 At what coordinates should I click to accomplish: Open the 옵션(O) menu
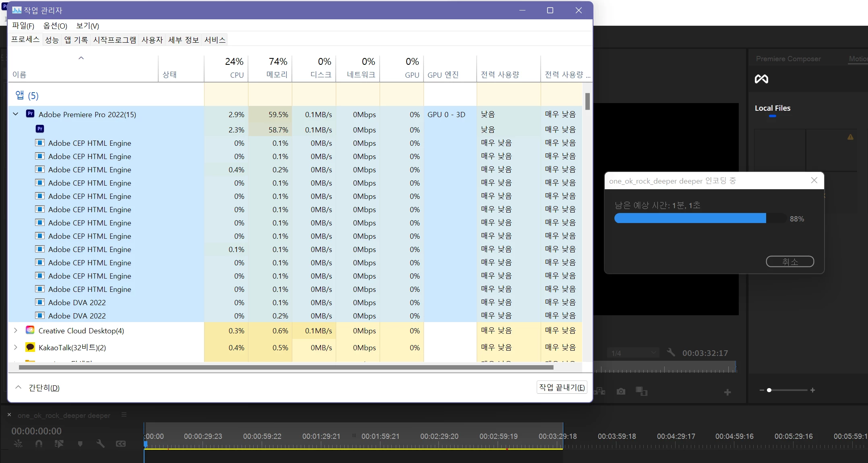[55, 26]
